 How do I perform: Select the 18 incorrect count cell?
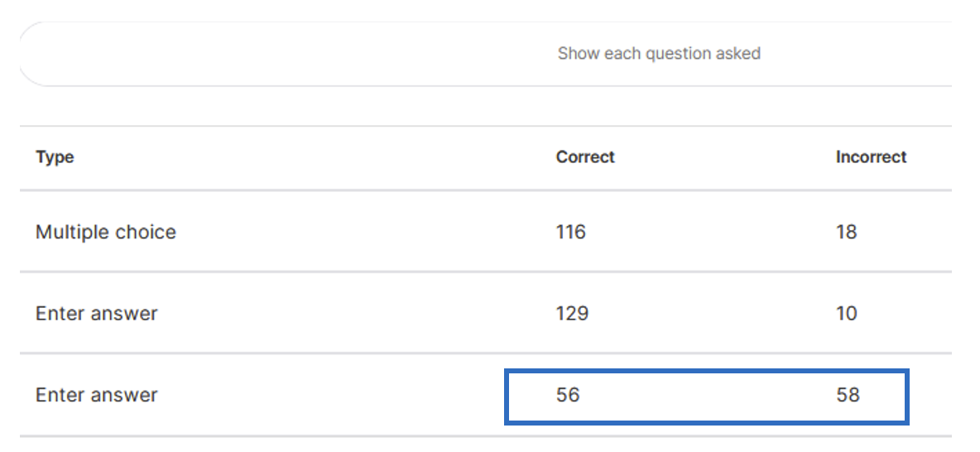(846, 232)
